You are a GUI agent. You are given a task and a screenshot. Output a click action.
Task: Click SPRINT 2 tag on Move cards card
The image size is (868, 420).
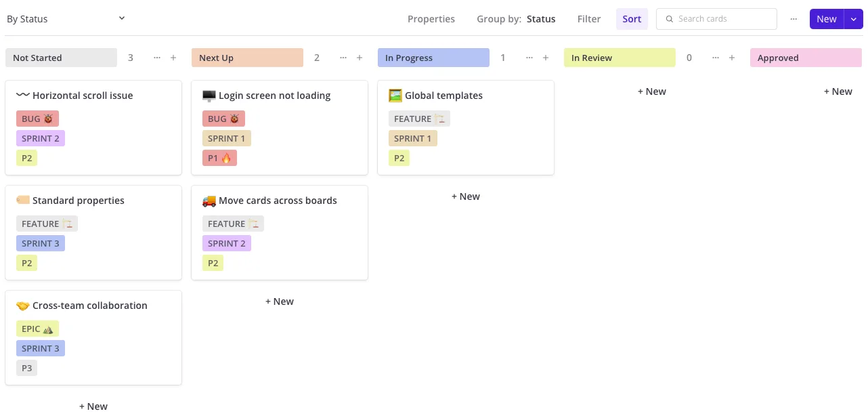227,243
